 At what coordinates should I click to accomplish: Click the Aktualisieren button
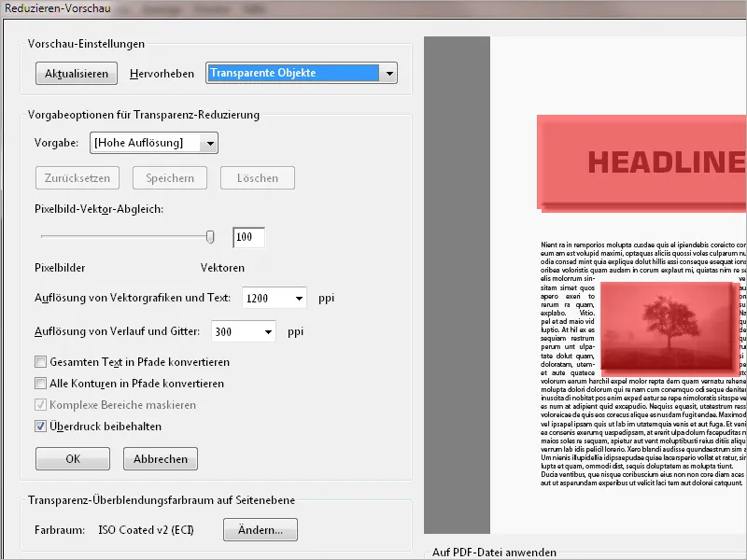[77, 74]
